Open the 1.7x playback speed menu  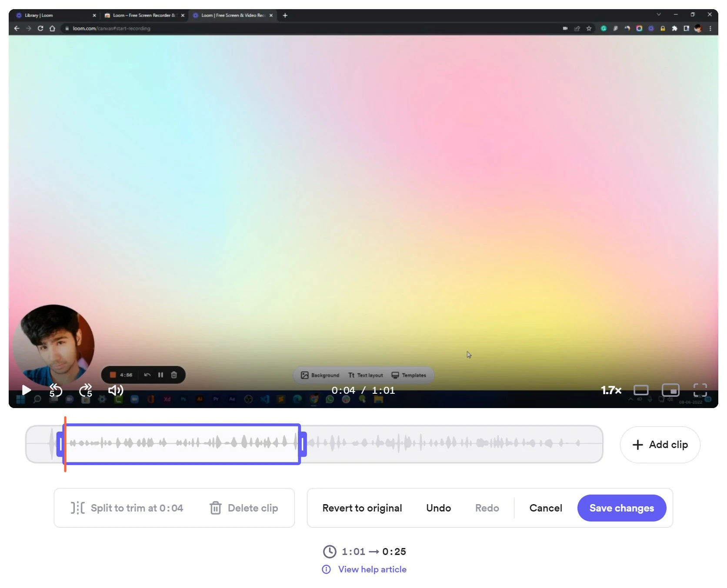pyautogui.click(x=611, y=390)
